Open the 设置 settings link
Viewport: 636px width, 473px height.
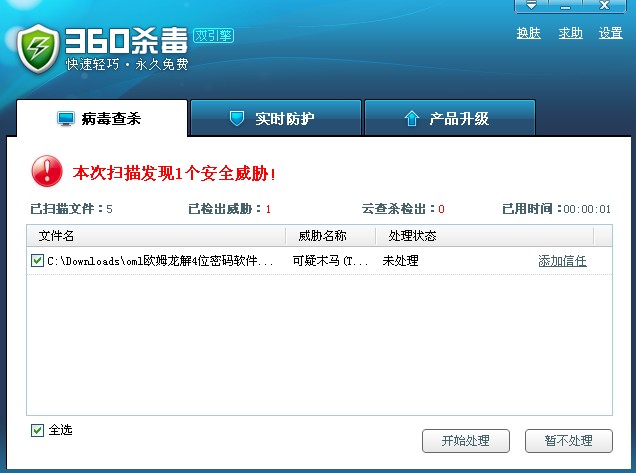coord(610,33)
